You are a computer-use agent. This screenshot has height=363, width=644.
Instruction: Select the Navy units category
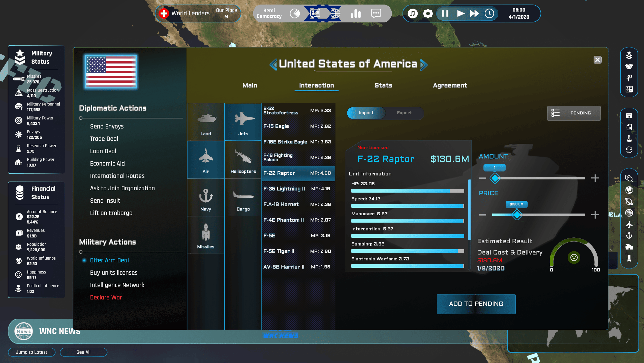pyautogui.click(x=206, y=197)
